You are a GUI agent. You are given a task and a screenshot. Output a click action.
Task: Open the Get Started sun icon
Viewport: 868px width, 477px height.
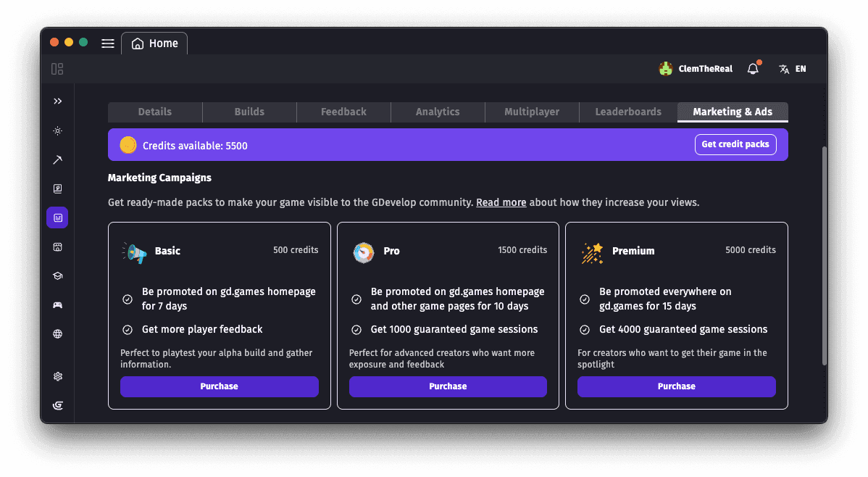tap(57, 131)
